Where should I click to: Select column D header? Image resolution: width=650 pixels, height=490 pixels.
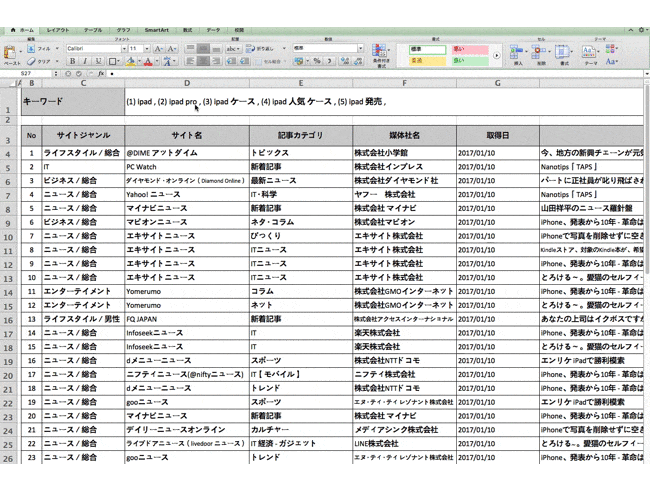tap(187, 83)
